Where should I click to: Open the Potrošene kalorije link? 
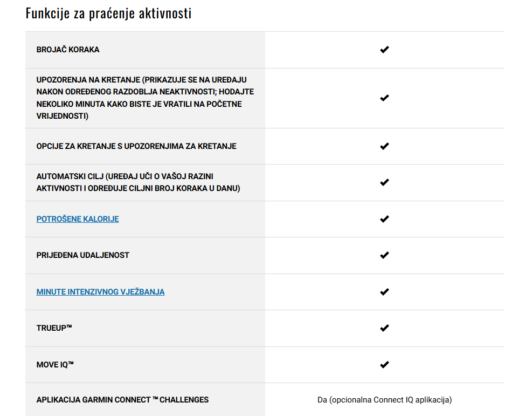(x=78, y=219)
